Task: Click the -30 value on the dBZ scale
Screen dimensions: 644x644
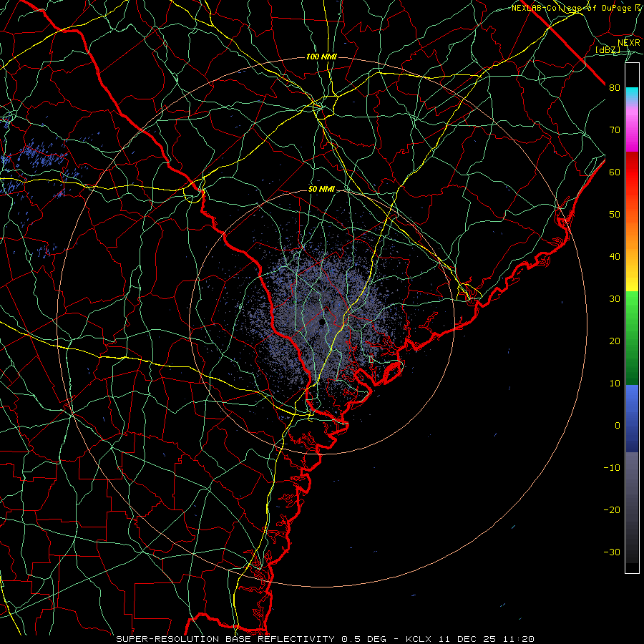Action: pyautogui.click(x=612, y=552)
